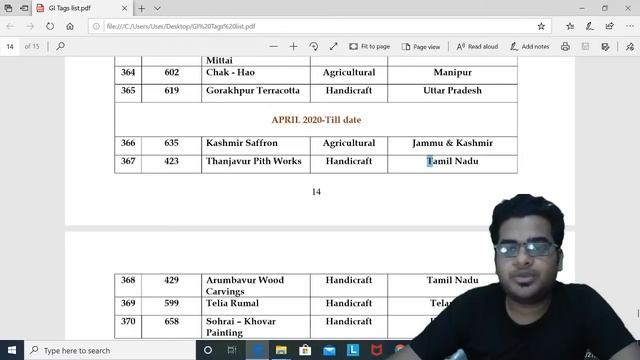Open a new browser tab
This screenshot has height=360, width=640.
[x=142, y=8]
